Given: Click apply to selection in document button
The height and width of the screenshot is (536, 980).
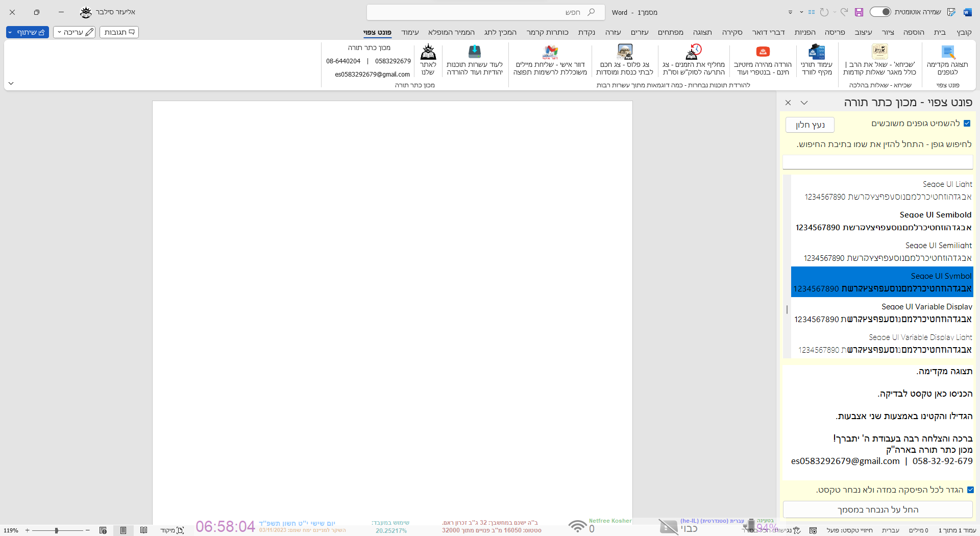Looking at the screenshot, I should (x=878, y=509).
